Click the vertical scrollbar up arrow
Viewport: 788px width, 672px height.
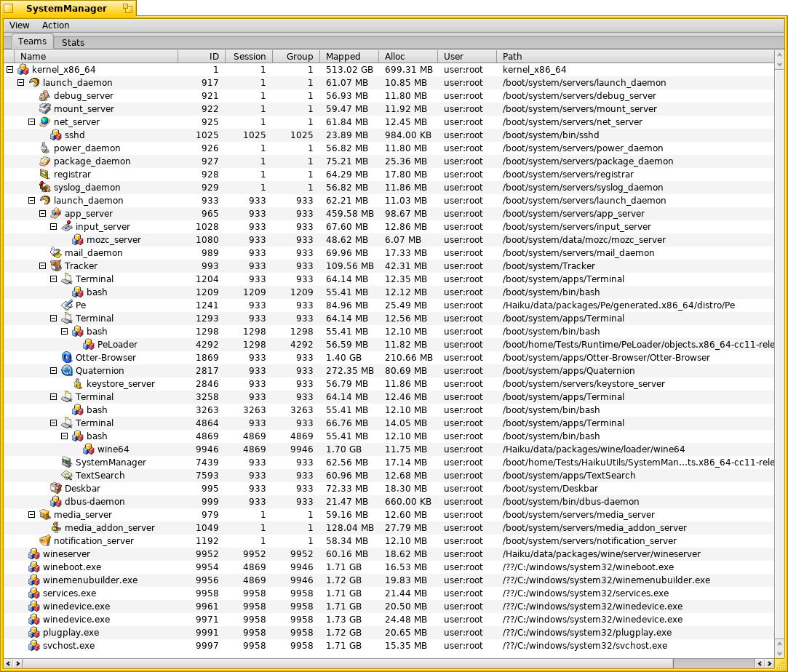tap(779, 55)
